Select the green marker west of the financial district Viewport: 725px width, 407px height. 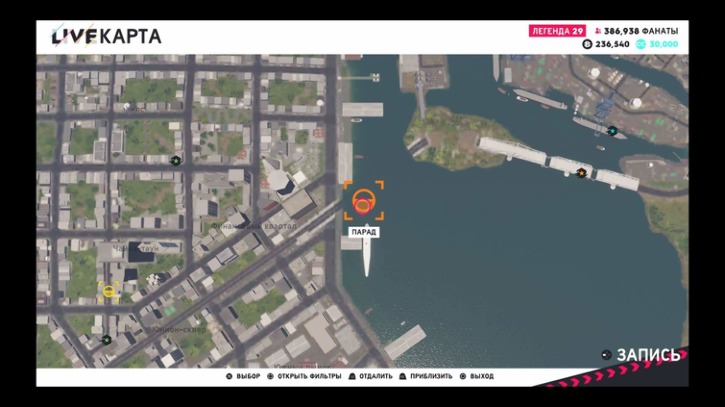176,160
